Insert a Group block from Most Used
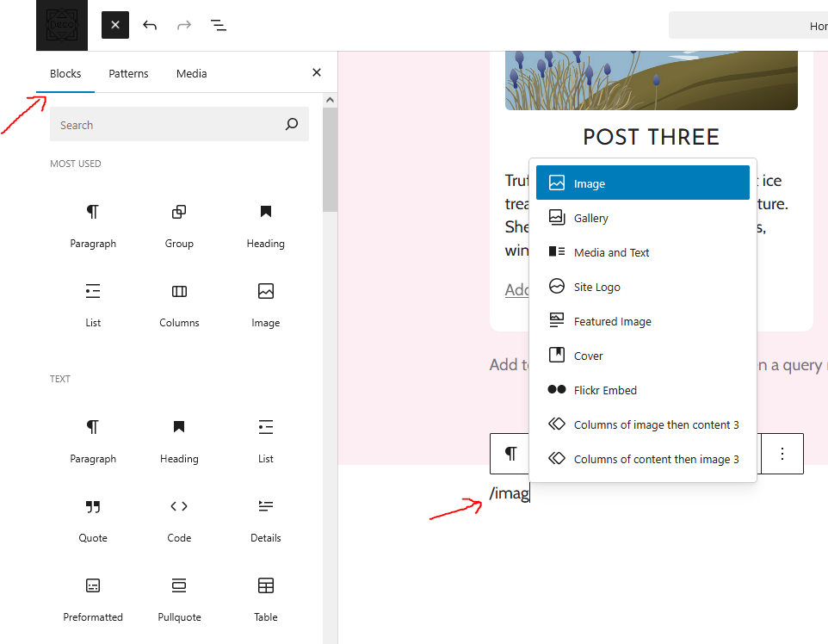The image size is (828, 644). pyautogui.click(x=179, y=226)
